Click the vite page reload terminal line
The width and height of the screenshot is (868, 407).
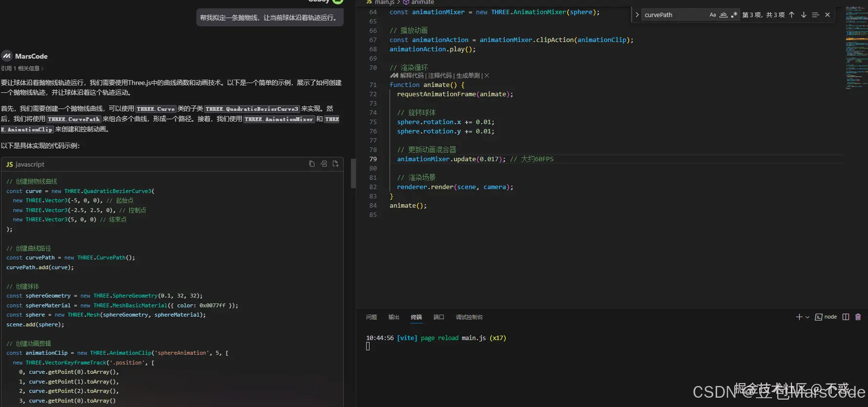coord(436,338)
